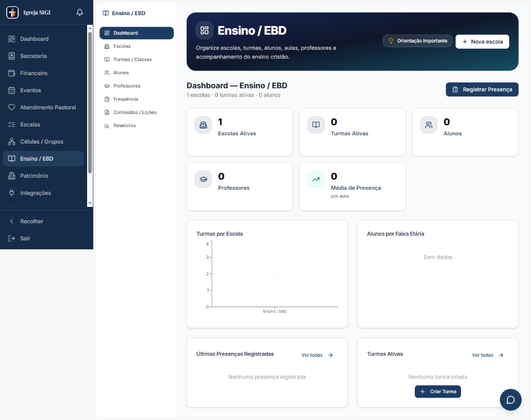Click the arrow next to Turmas Ativas Ver todas
531x420 pixels.
click(501, 355)
